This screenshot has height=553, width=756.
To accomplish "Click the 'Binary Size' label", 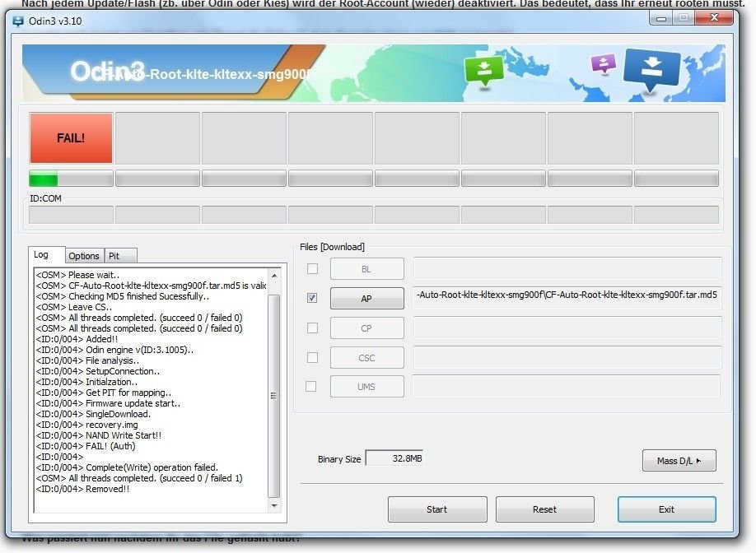I will [339, 459].
